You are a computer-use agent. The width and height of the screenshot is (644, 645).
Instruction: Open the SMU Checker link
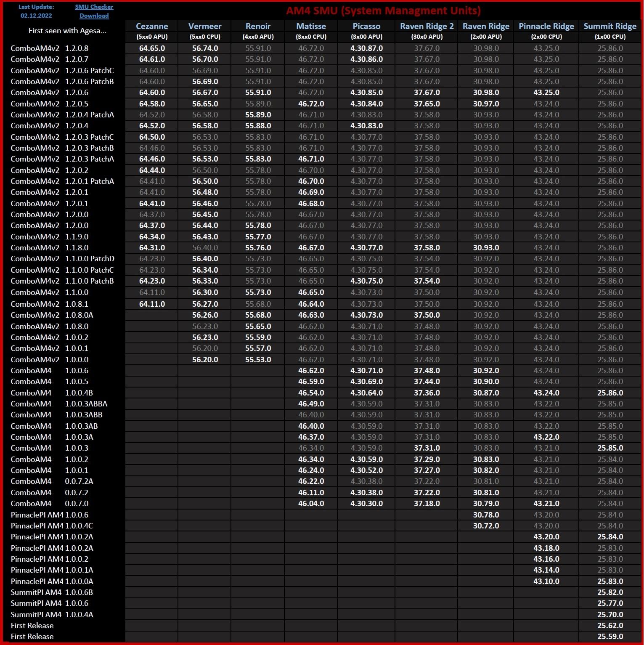coord(94,7)
